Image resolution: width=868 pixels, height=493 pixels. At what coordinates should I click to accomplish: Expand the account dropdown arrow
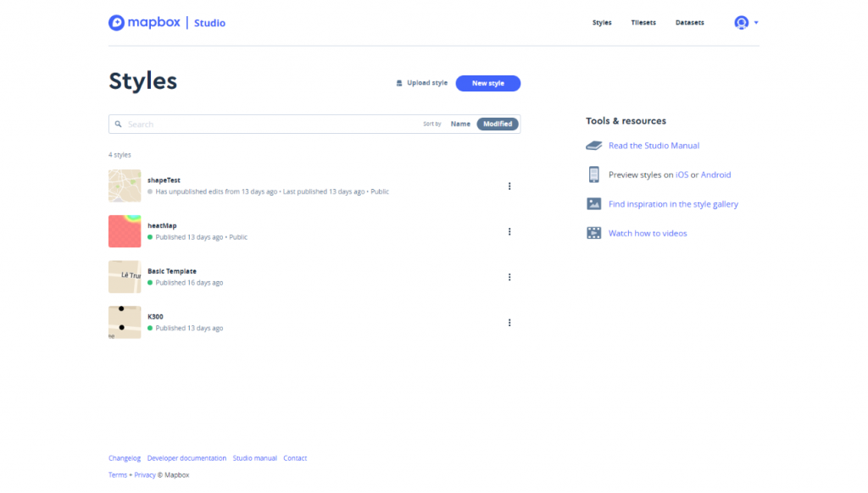coord(756,23)
